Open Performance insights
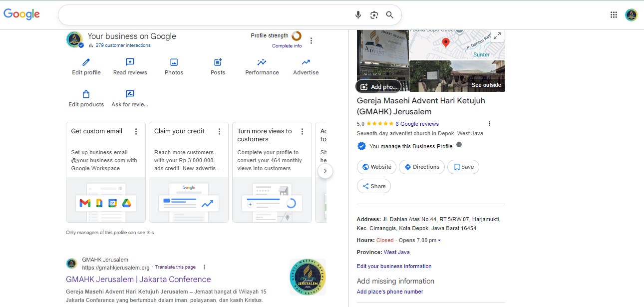 click(x=262, y=62)
